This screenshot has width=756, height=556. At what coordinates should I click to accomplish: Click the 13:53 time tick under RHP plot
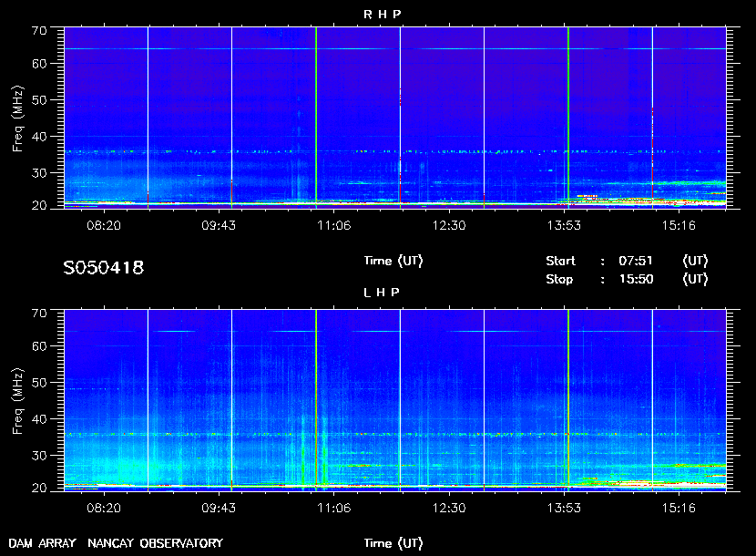tap(564, 225)
